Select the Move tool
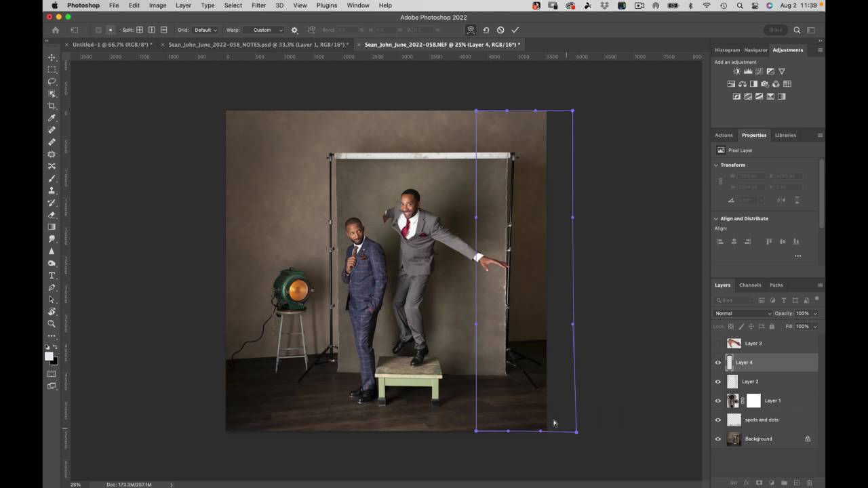This screenshot has width=868, height=488. [52, 58]
